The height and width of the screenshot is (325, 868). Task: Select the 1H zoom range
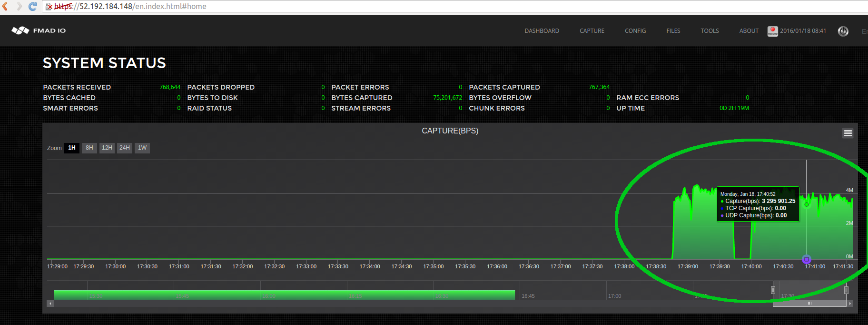pos(72,148)
